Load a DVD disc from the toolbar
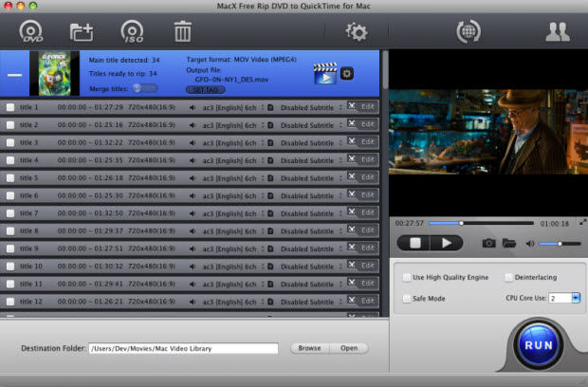 (31, 31)
